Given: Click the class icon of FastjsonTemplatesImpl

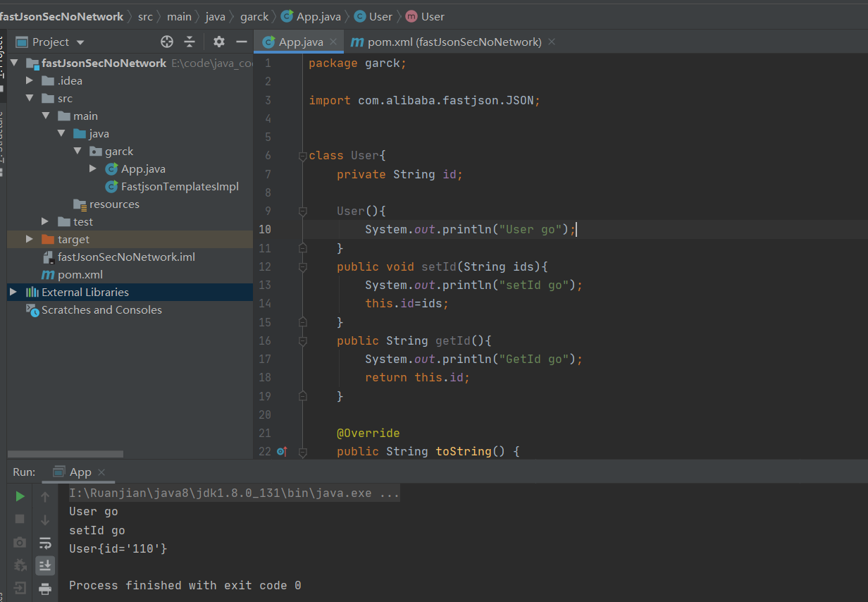Looking at the screenshot, I should 111,187.
